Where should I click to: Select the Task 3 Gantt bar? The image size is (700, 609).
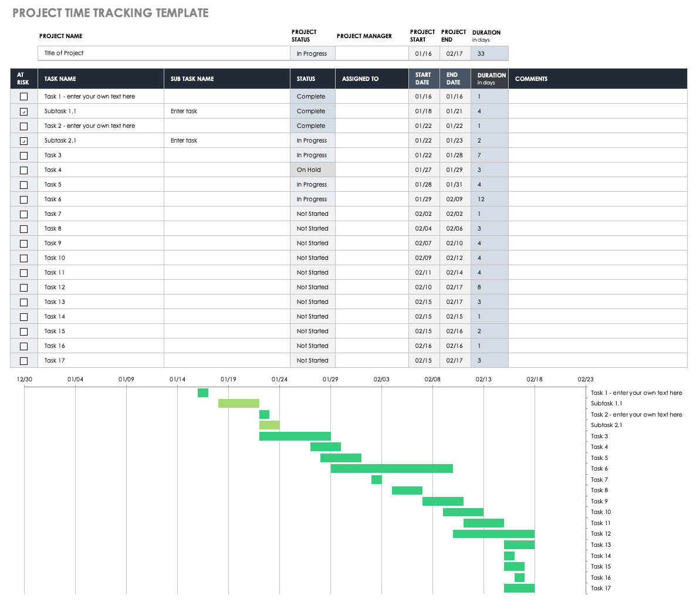(x=295, y=436)
